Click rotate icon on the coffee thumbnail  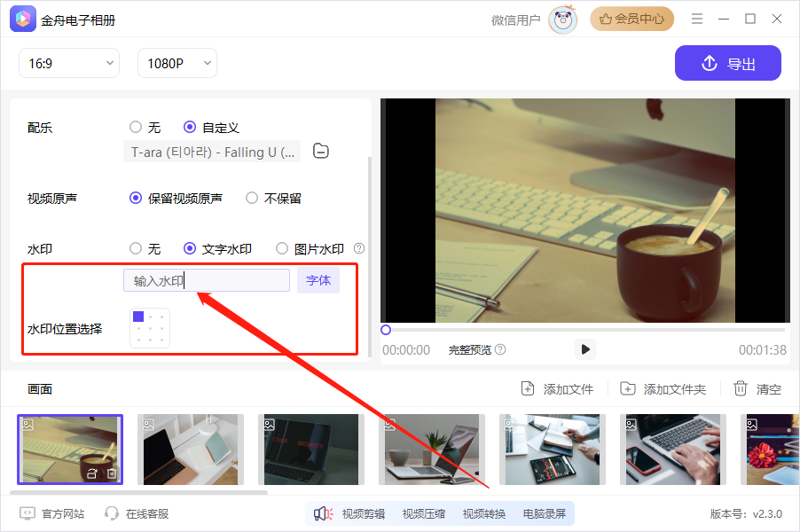pyautogui.click(x=91, y=473)
